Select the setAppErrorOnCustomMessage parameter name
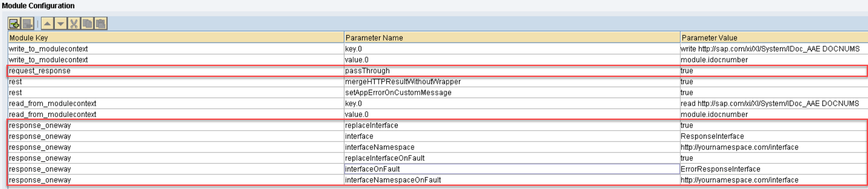Image resolution: width=868 pixels, height=189 pixels. (512, 93)
